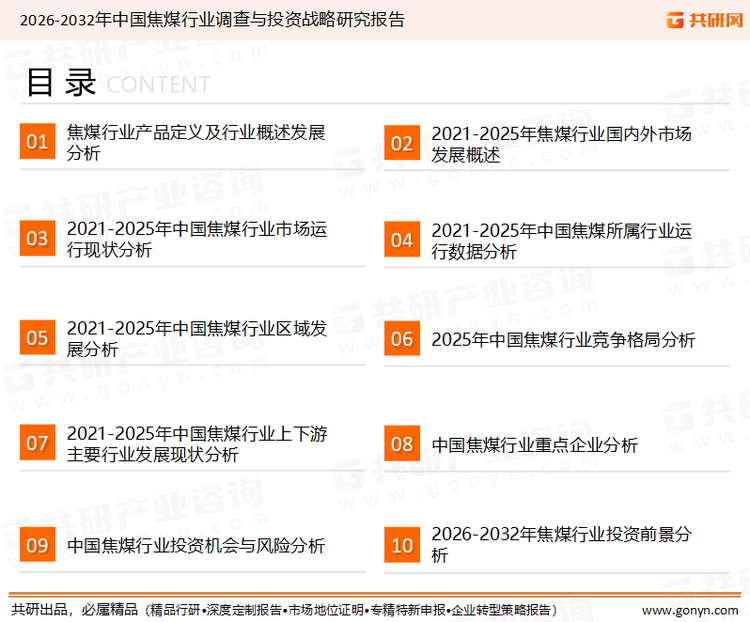The height and width of the screenshot is (622, 750).
Task: Click the 共研网 logo at top right
Action: click(x=705, y=20)
